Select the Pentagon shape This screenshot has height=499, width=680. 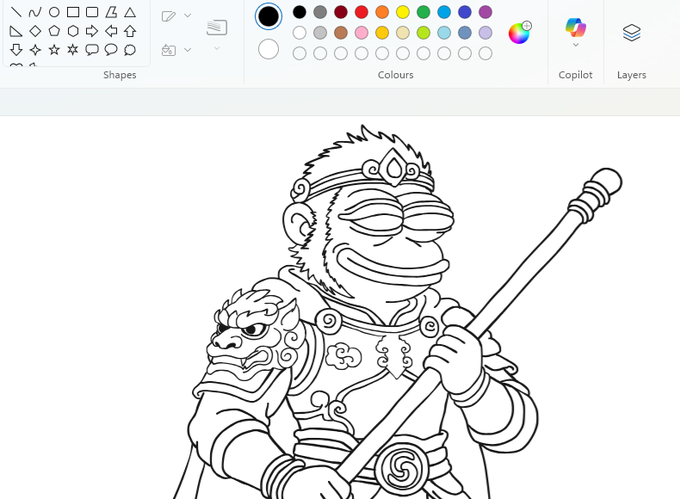click(x=54, y=31)
